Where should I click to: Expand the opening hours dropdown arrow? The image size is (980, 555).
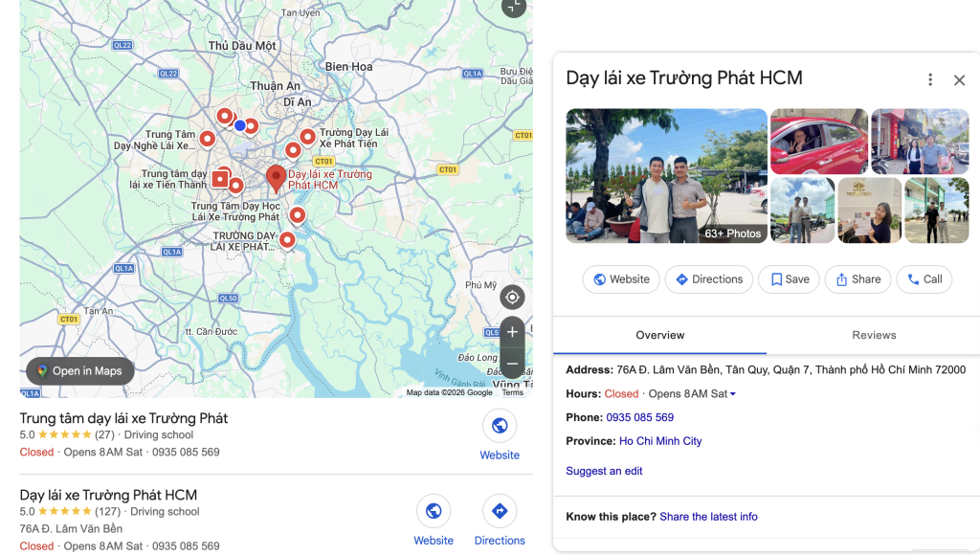[x=733, y=394]
